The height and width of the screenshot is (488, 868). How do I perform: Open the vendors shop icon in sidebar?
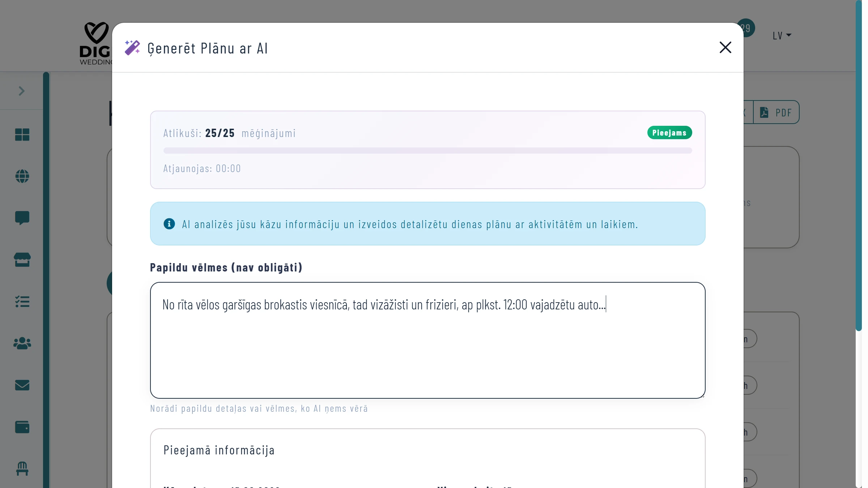click(x=22, y=260)
